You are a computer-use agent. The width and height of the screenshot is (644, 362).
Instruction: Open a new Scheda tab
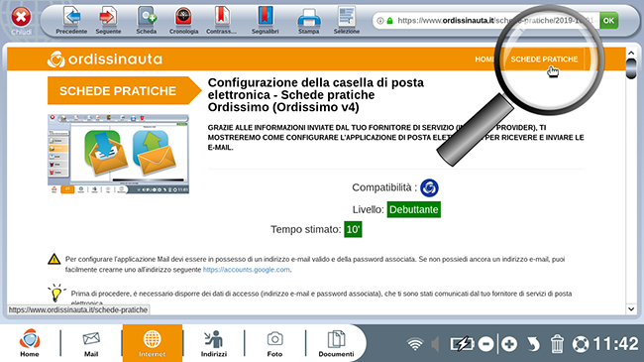[147, 20]
